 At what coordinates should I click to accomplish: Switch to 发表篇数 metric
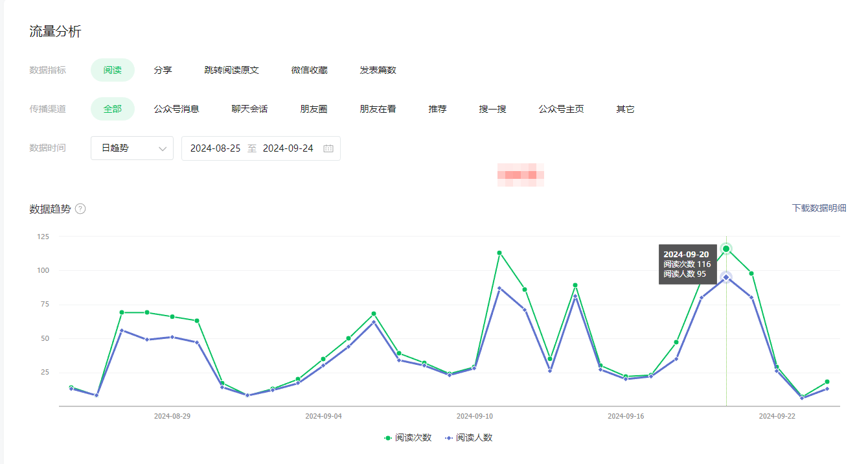point(378,70)
